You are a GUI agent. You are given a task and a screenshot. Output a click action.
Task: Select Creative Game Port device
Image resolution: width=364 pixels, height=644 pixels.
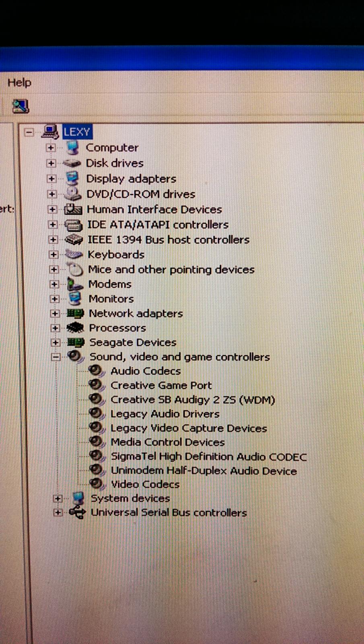(161, 385)
